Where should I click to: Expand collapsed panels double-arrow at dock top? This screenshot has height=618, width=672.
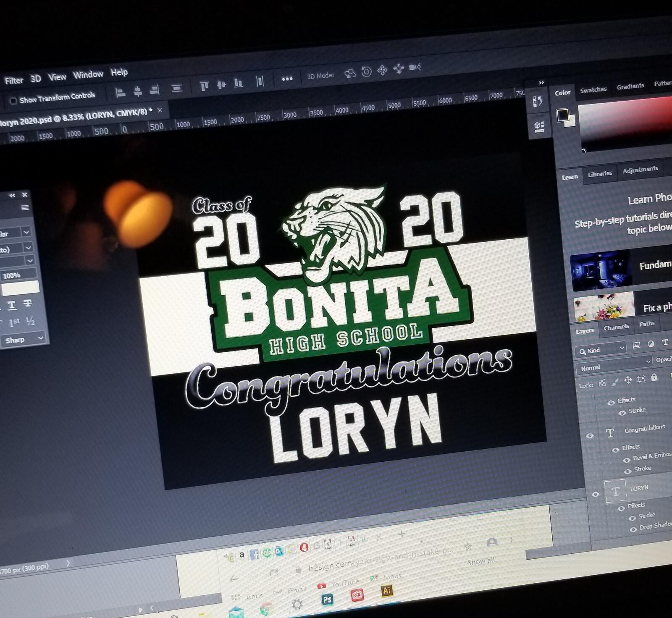click(541, 83)
